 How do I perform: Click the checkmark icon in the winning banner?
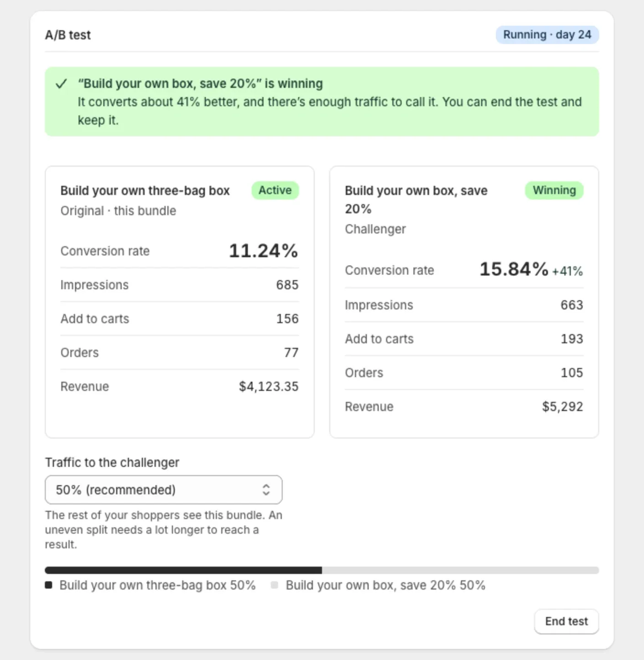(61, 84)
